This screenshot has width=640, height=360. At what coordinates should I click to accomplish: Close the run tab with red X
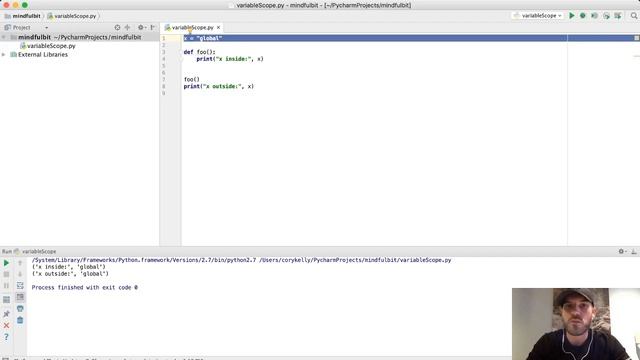[6, 325]
